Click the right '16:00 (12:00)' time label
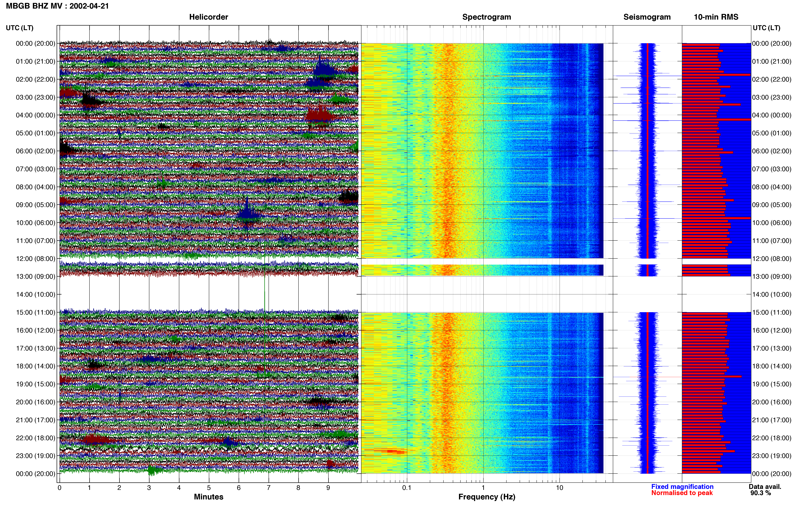This screenshot has width=812, height=508. 772,330
